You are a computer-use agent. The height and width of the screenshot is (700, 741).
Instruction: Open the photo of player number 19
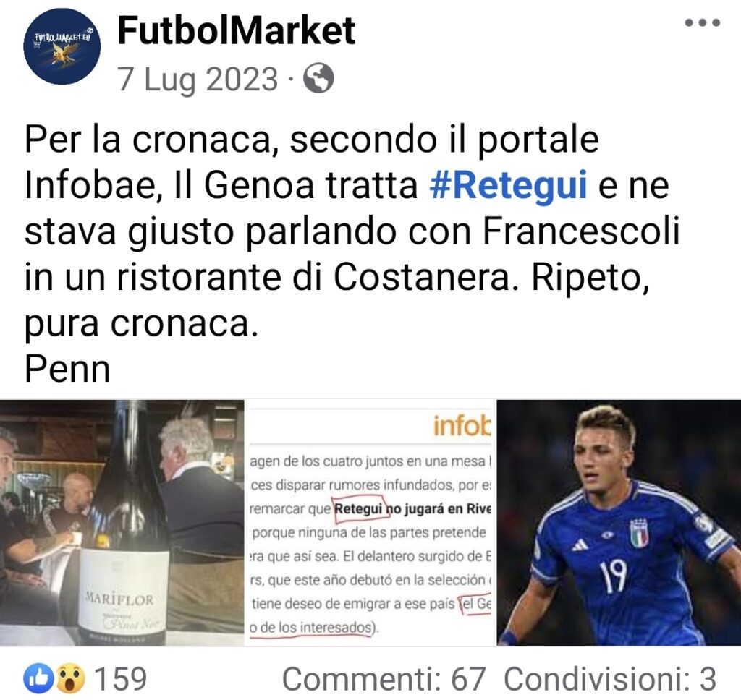coord(619,522)
